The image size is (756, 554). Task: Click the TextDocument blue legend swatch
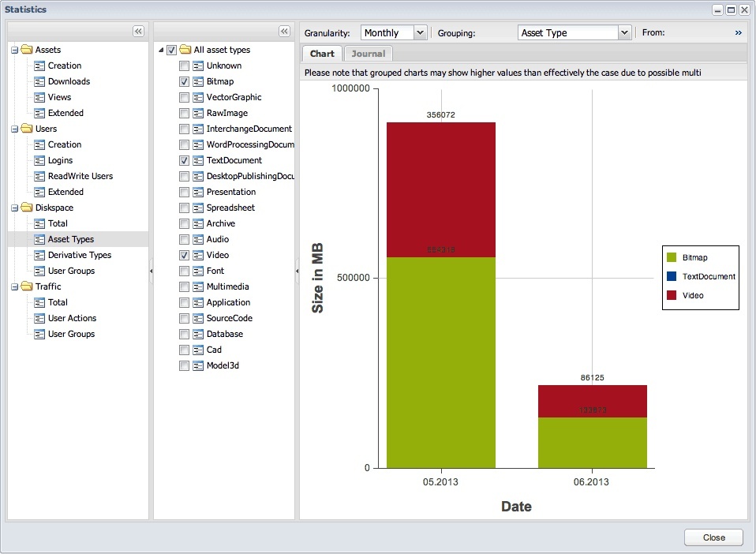671,276
